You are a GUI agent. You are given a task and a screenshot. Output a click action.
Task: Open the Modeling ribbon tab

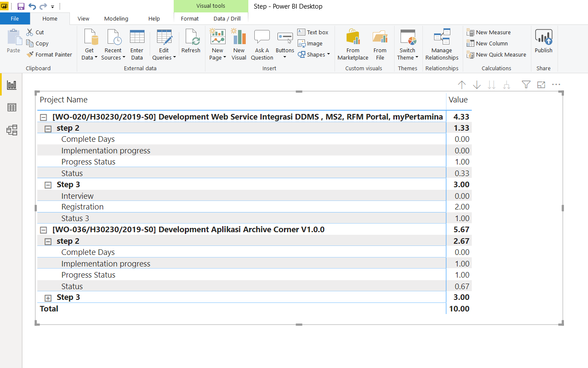click(116, 18)
